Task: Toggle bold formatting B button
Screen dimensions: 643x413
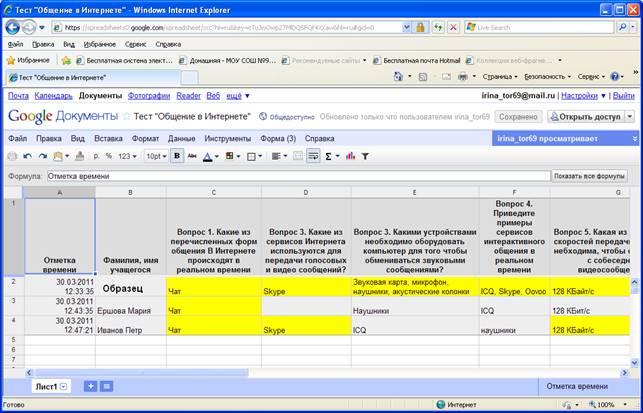Action: click(x=177, y=156)
